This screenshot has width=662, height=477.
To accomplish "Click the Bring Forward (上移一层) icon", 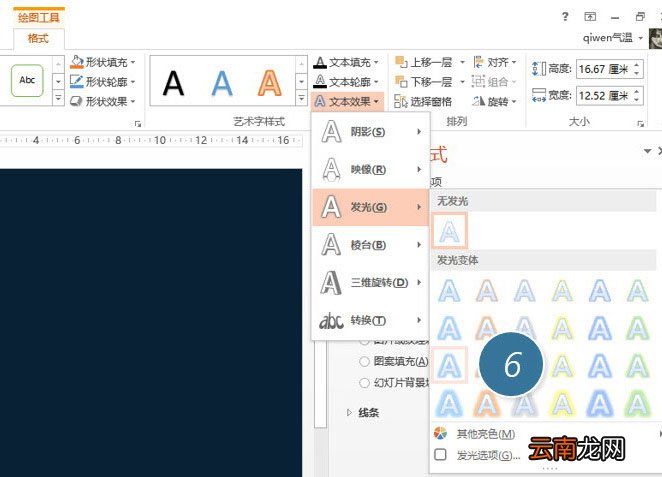I will pyautogui.click(x=401, y=62).
